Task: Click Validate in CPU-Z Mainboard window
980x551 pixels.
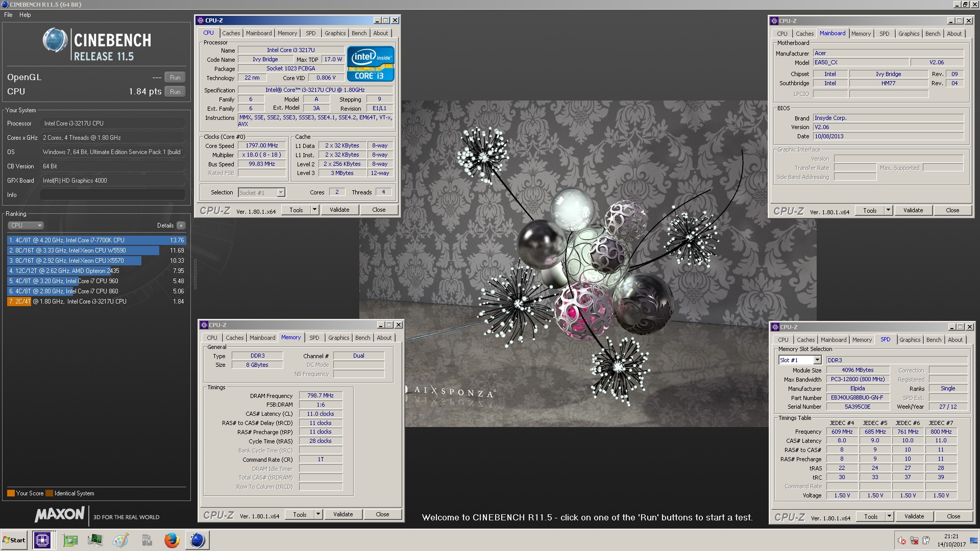Action: [913, 210]
